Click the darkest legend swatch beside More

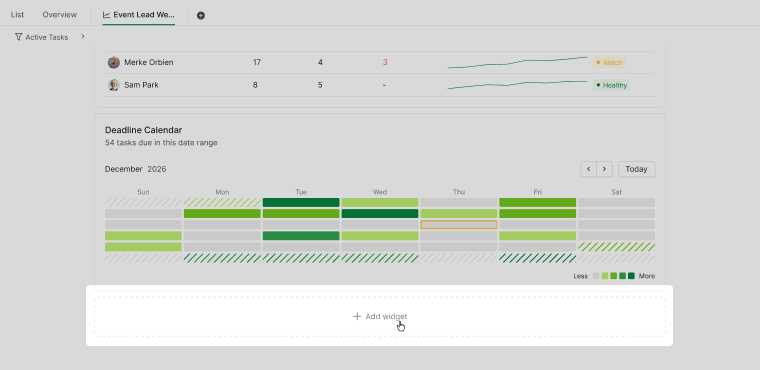(631, 276)
